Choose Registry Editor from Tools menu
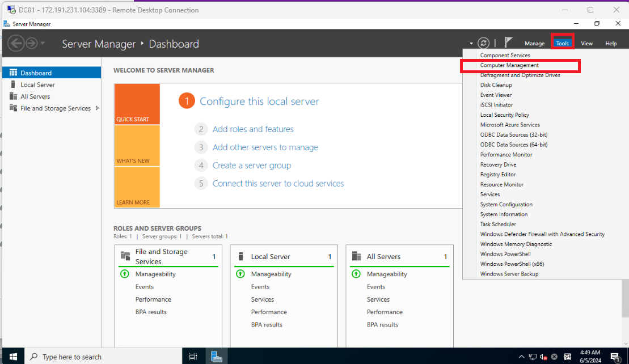 pos(498,175)
